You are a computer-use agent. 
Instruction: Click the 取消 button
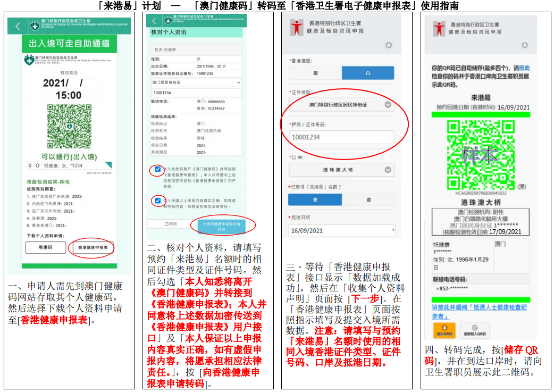point(171,224)
